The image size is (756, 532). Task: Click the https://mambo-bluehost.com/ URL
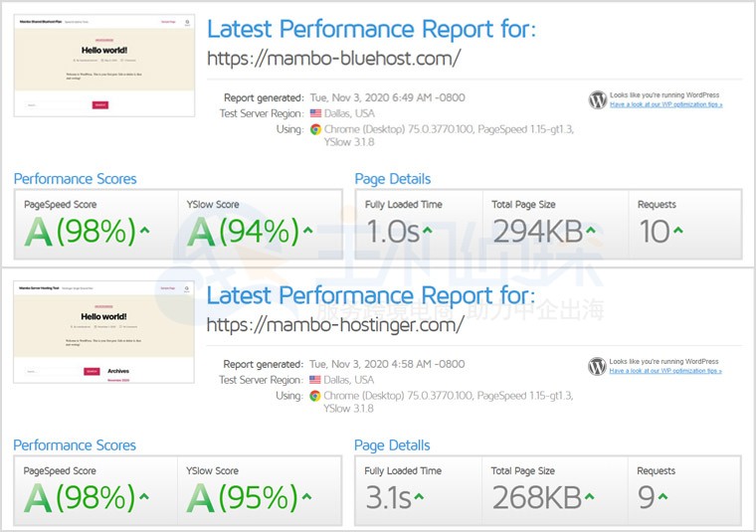pos(333,58)
